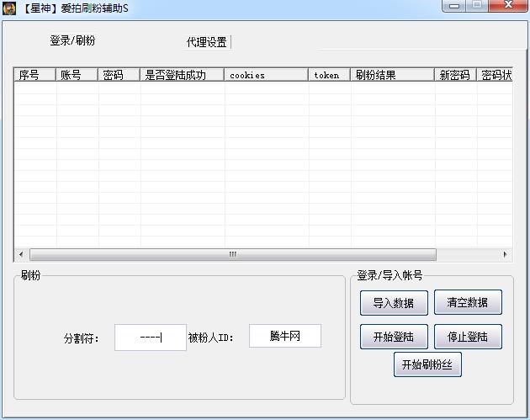Close the 爱拍刷粉辅助 window
Viewport: 530px width, 420px height.
pyautogui.click(x=508, y=5)
